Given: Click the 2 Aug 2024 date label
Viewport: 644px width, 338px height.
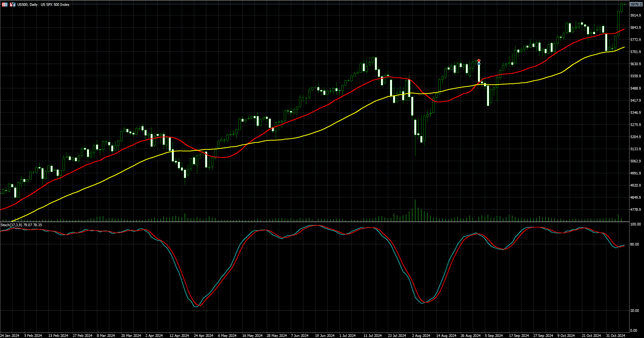Looking at the screenshot, I should (x=421, y=336).
